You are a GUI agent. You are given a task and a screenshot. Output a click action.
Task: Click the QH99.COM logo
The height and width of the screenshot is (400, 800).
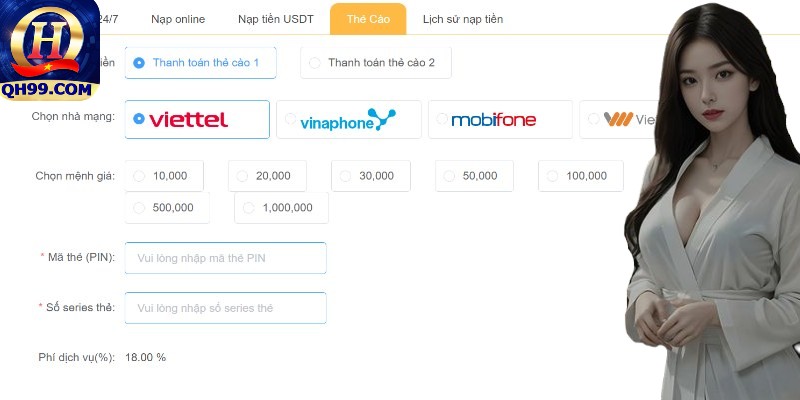(x=49, y=50)
